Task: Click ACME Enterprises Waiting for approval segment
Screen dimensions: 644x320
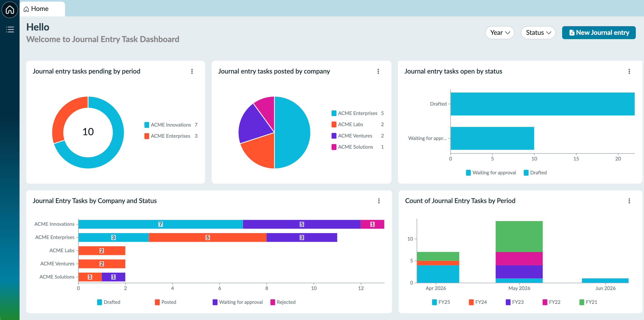Action: click(x=302, y=237)
